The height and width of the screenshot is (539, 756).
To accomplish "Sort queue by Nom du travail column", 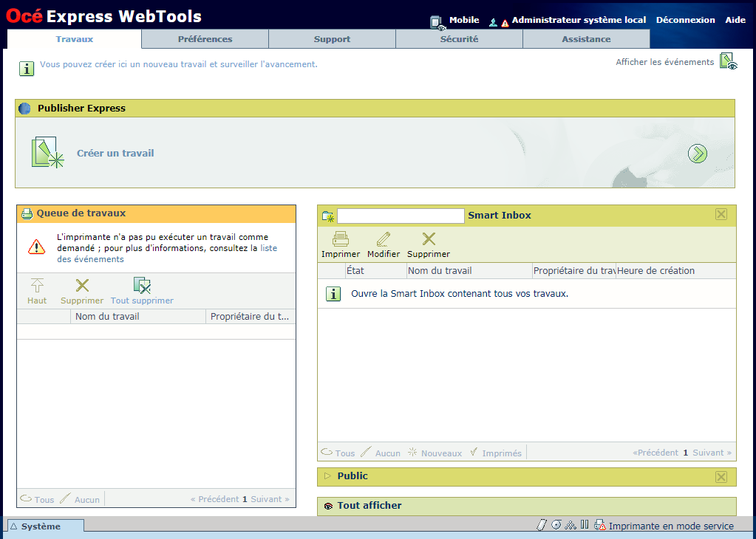I will [138, 317].
